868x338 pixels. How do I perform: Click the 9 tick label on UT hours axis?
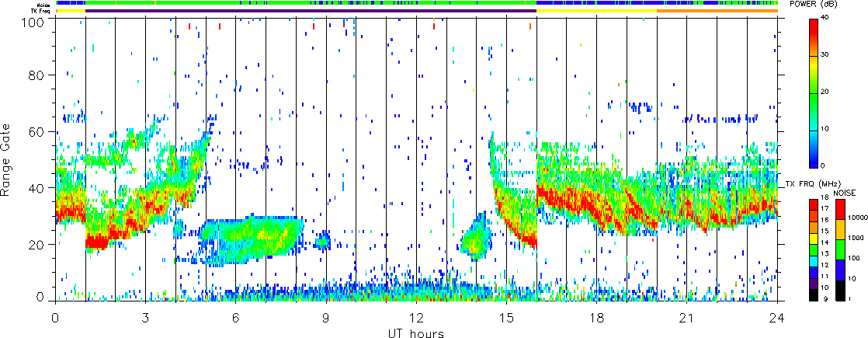[326, 318]
